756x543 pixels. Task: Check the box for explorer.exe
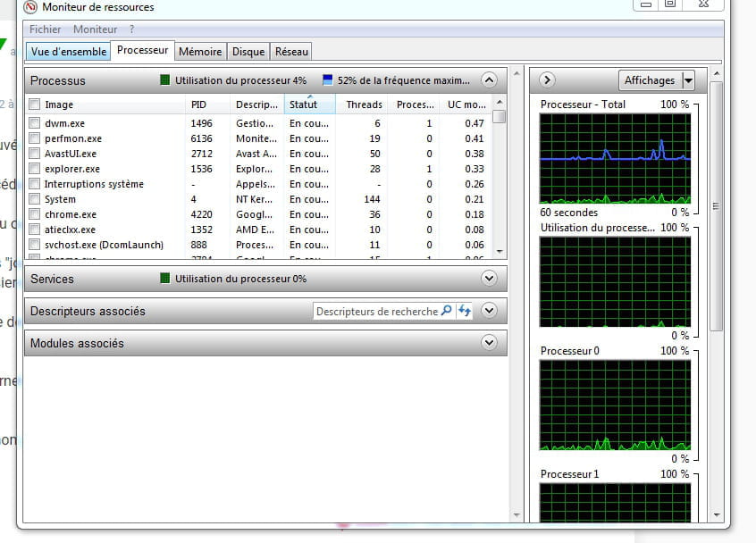pyautogui.click(x=34, y=169)
